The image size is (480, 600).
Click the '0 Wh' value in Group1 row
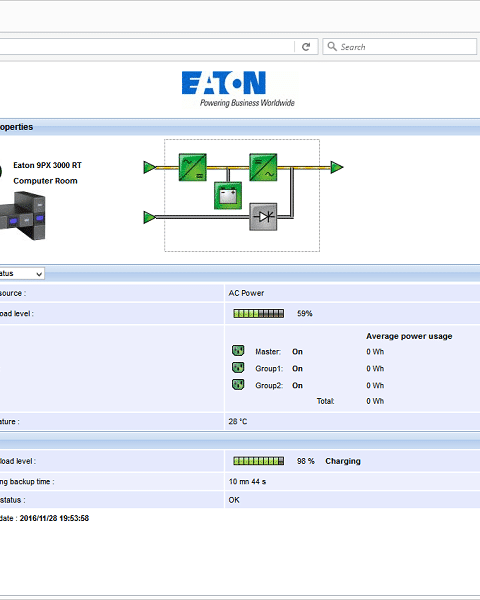pyautogui.click(x=375, y=368)
